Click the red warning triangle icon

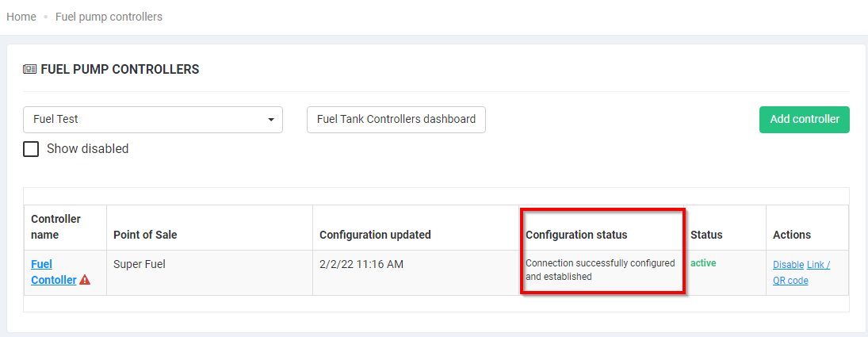pos(85,280)
